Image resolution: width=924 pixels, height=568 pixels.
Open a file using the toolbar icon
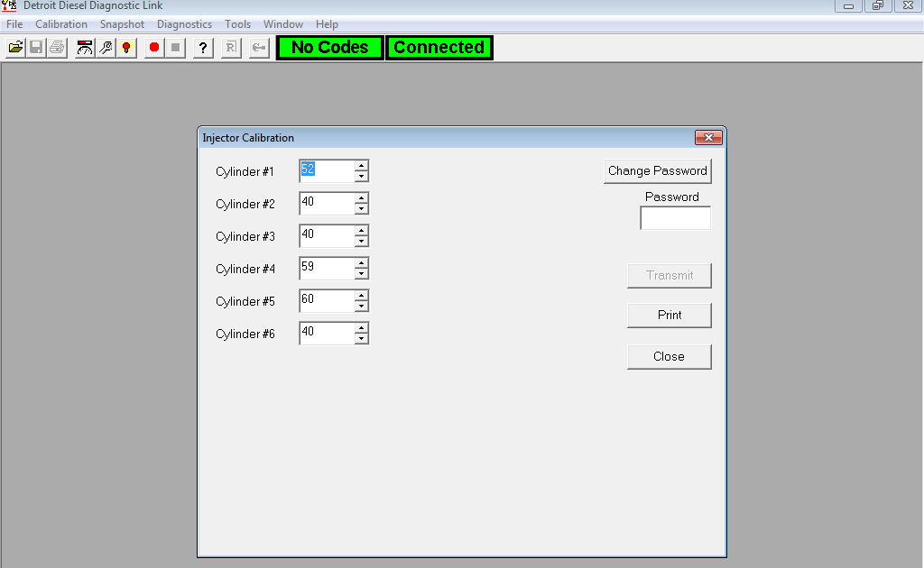pos(15,47)
